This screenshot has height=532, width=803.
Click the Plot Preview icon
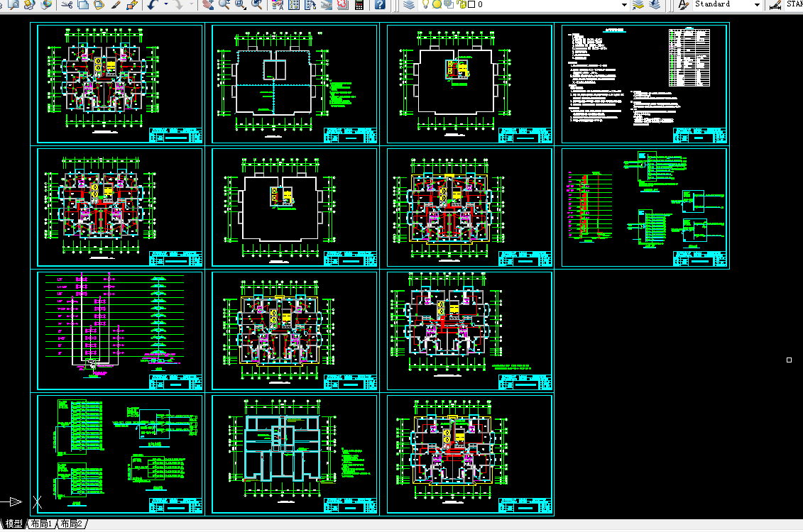click(x=13, y=4)
